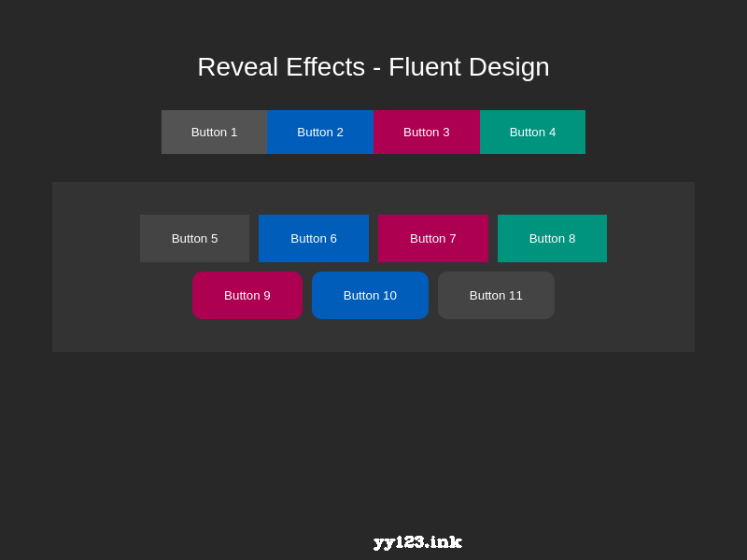Select the blue Button 2
The width and height of the screenshot is (747, 560).
tap(320, 132)
